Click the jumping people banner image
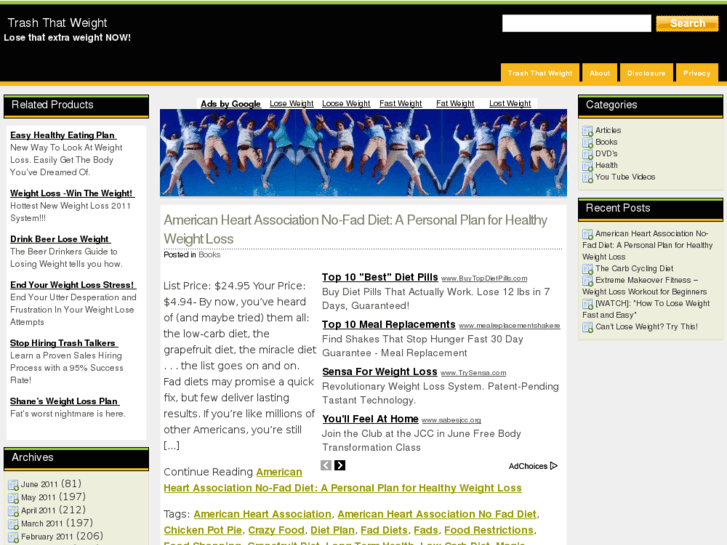727x545 pixels. (x=363, y=153)
